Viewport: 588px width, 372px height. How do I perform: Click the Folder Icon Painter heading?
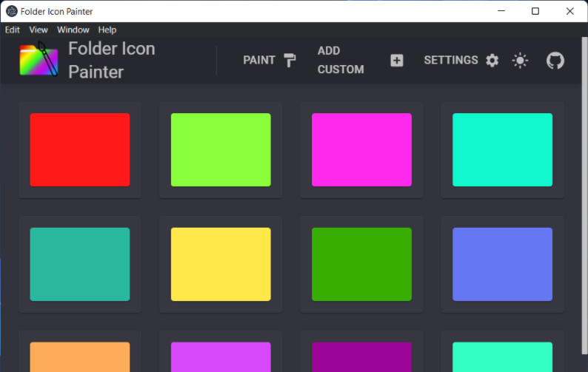[112, 61]
